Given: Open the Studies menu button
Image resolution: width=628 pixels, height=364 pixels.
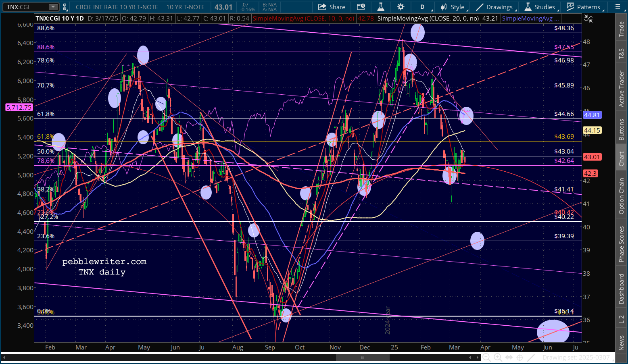Looking at the screenshot, I should coord(540,7).
